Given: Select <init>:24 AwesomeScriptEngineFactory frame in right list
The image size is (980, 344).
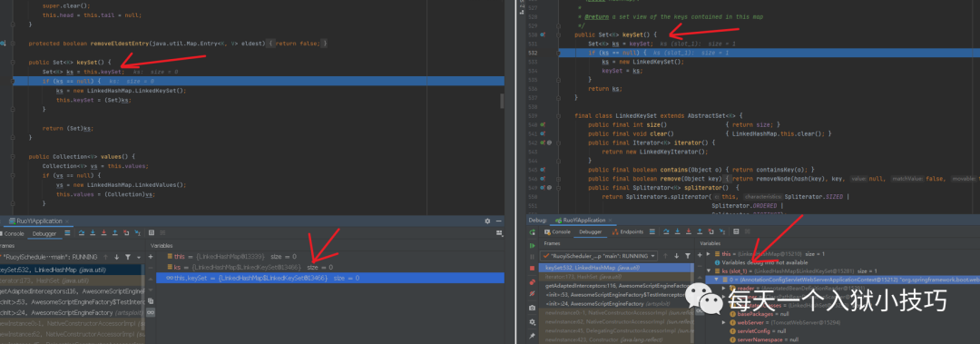Looking at the screenshot, I should click(x=616, y=303).
